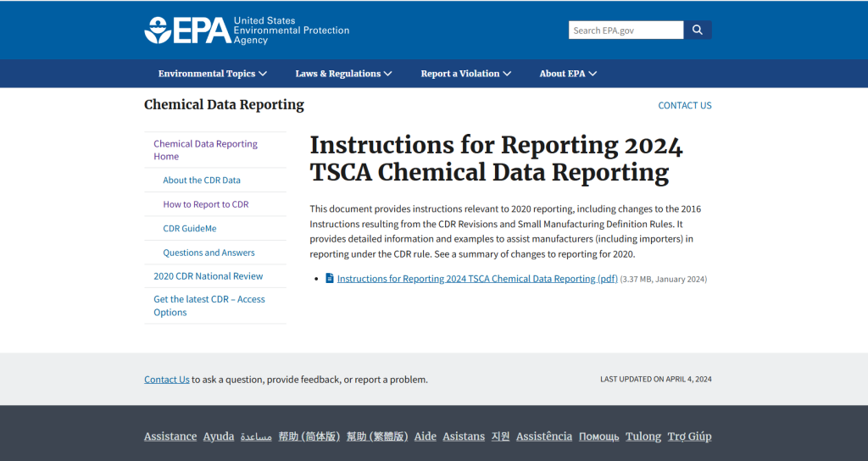Open the Asistans assistance link

tap(464, 436)
